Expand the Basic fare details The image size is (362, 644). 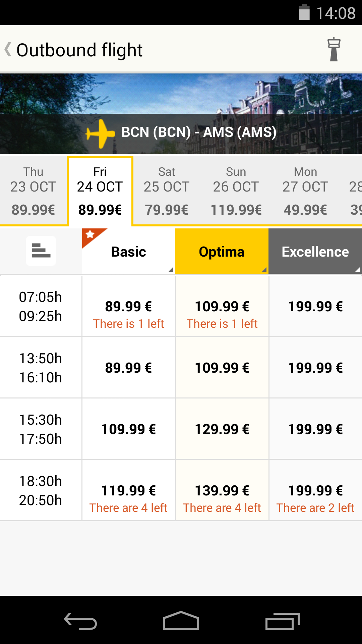pos(129,252)
